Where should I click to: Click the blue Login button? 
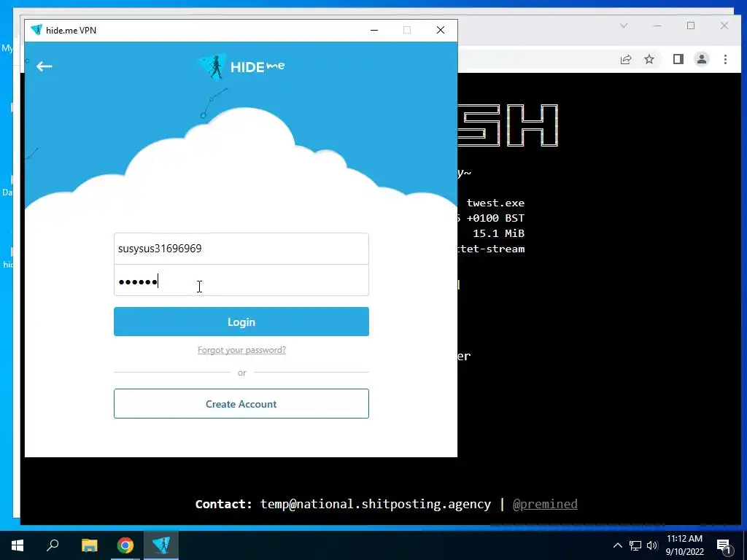click(241, 322)
